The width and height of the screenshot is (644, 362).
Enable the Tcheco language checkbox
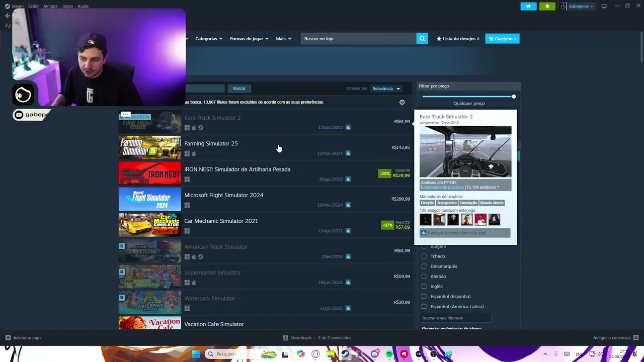(x=424, y=256)
